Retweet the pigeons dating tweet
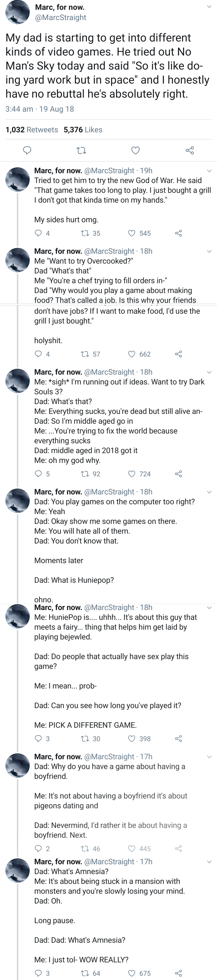This screenshot has height=980, width=217. coord(85,849)
